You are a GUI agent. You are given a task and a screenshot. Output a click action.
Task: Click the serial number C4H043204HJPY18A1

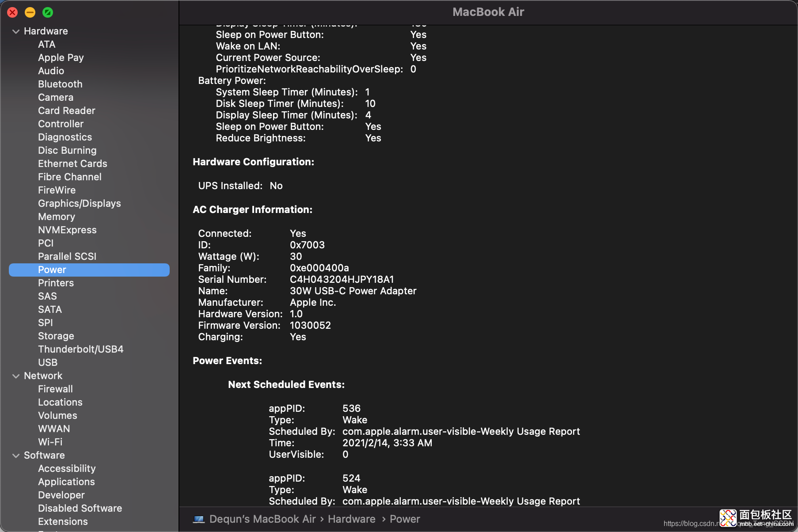pos(342,280)
